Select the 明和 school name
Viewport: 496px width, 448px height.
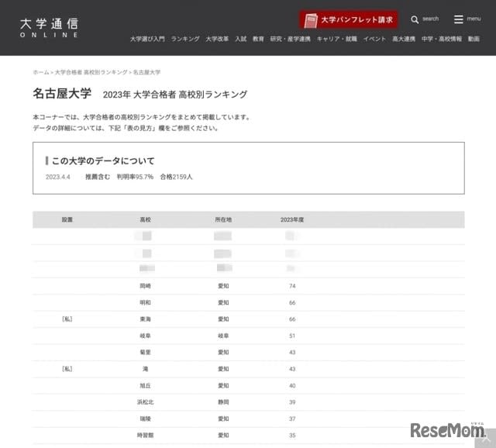click(x=145, y=302)
